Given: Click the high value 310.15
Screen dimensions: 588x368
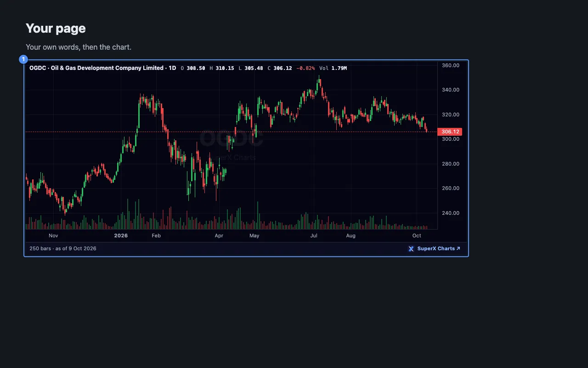Looking at the screenshot, I should pos(225,68).
